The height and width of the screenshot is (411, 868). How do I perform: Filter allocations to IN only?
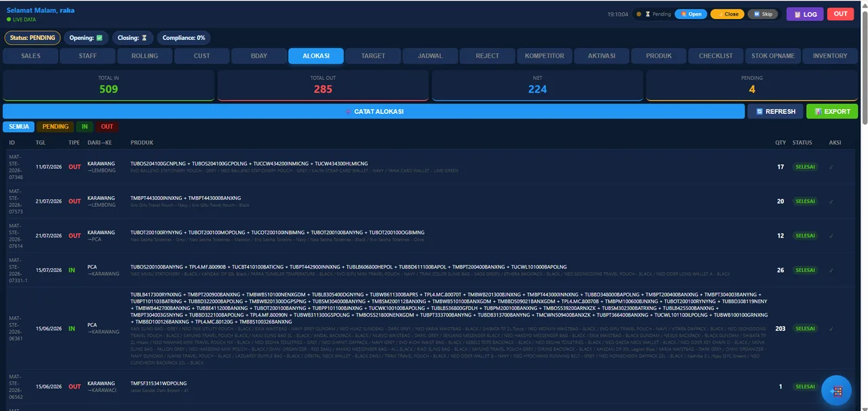pyautogui.click(x=85, y=127)
